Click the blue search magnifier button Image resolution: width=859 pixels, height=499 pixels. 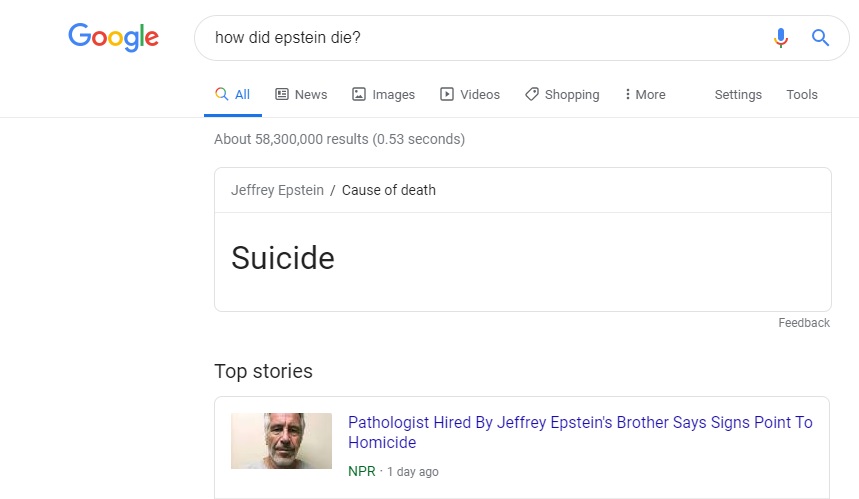pyautogui.click(x=820, y=38)
